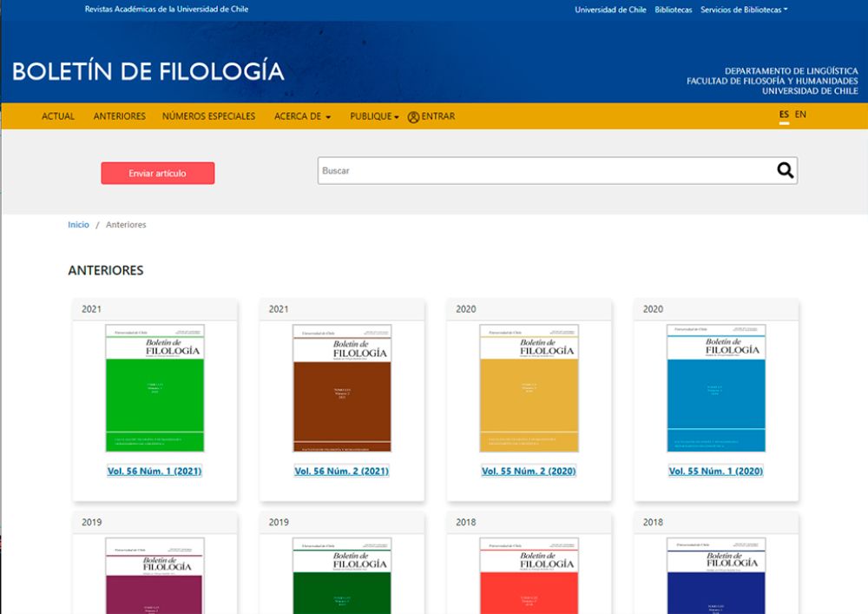Open the NÚMEROS ESPECIALES section
Screen dimensions: 868x614
pos(208,116)
